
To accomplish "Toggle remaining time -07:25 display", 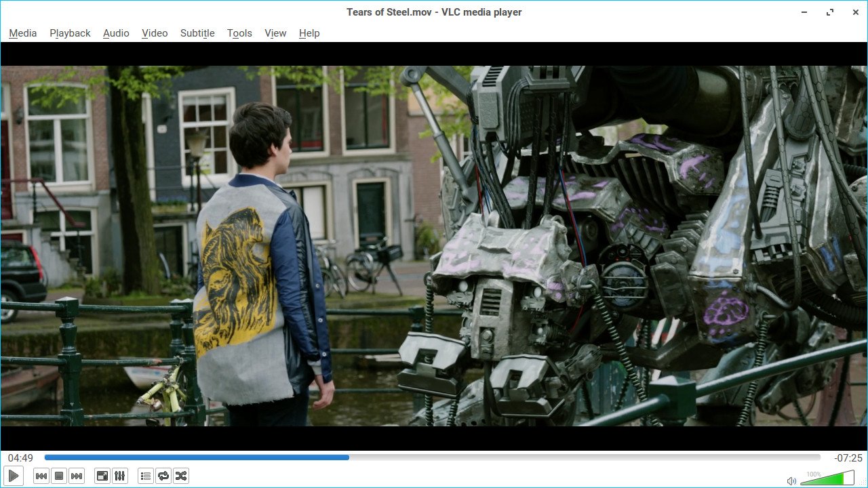I will coord(848,458).
